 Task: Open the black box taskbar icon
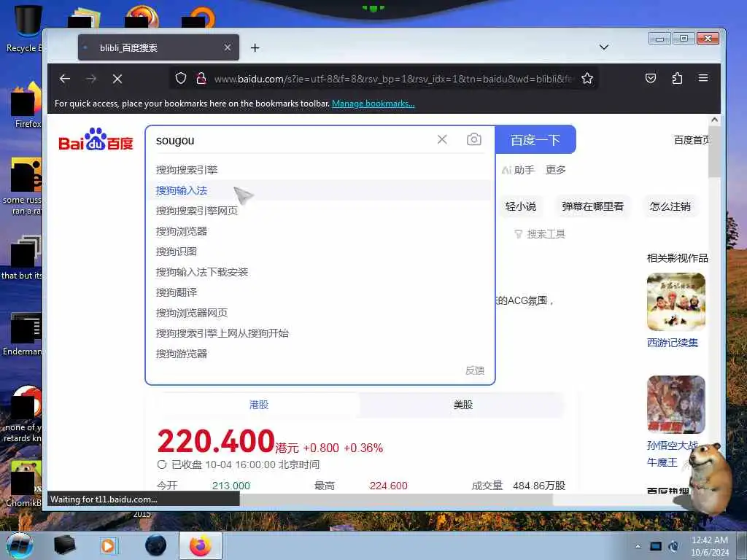[65, 545]
